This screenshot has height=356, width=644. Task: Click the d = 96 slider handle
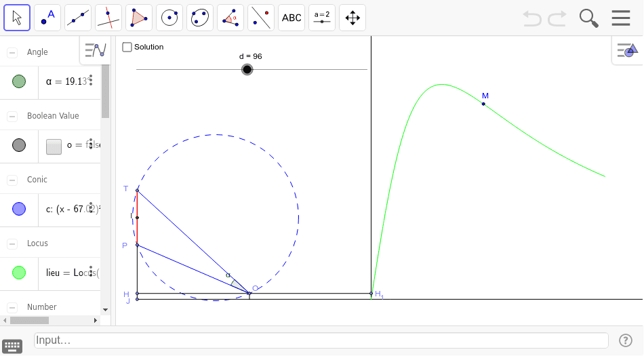[x=247, y=69]
